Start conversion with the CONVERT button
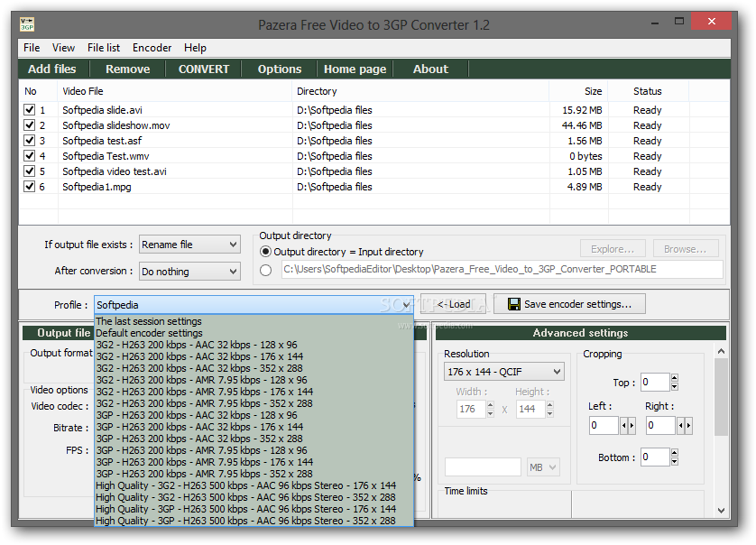Viewport: 756px width, 545px height. click(204, 69)
